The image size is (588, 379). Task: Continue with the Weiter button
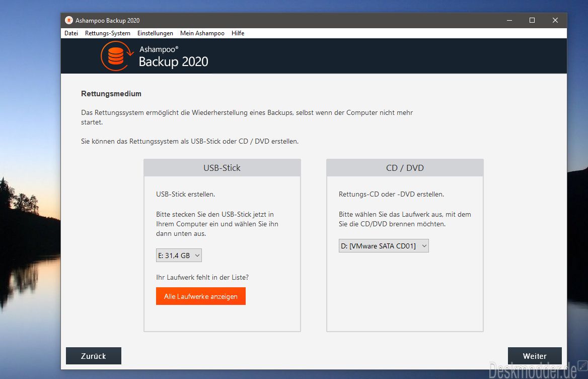point(535,356)
